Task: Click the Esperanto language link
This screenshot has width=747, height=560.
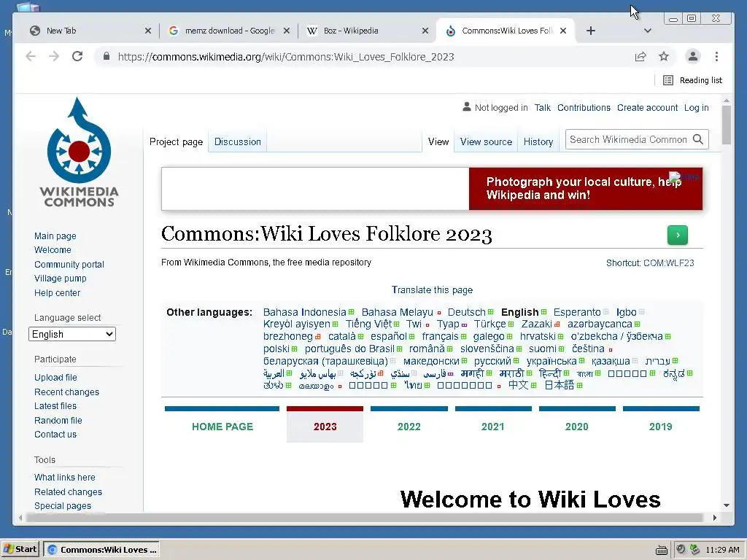Action: pyautogui.click(x=577, y=312)
